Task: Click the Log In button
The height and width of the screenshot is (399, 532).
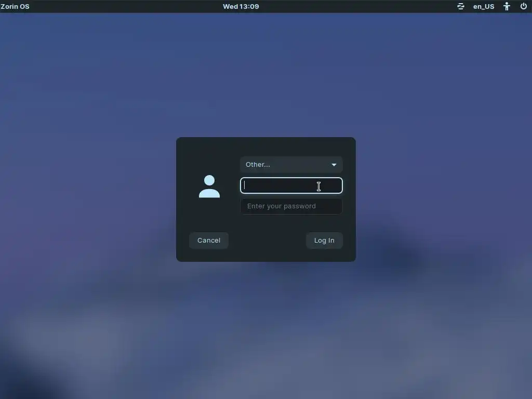Action: click(324, 241)
